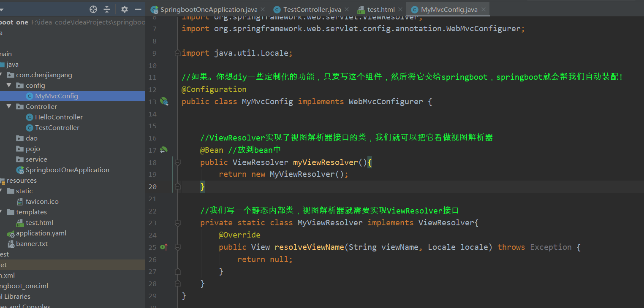
Task: Open HelloController in project tree
Action: pyautogui.click(x=59, y=117)
